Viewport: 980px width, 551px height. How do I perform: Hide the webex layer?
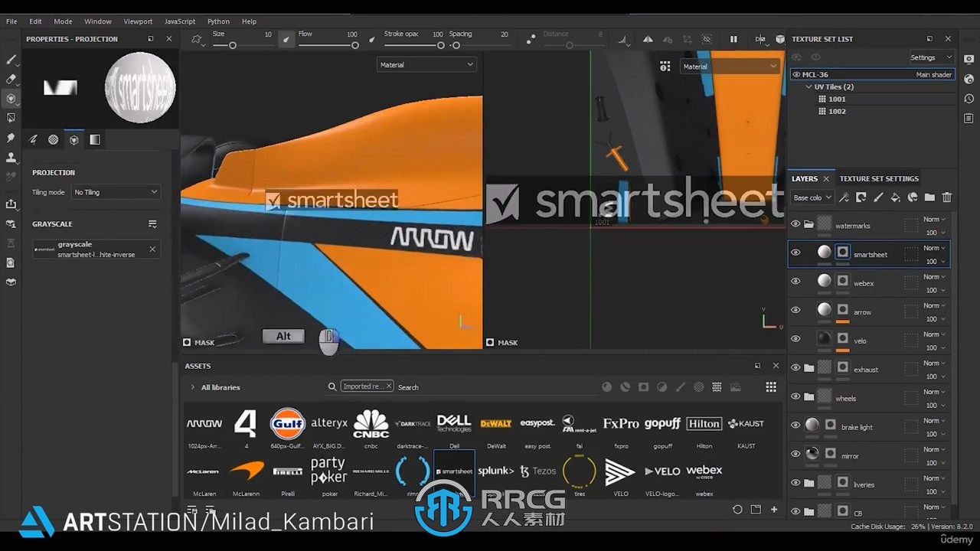795,282
